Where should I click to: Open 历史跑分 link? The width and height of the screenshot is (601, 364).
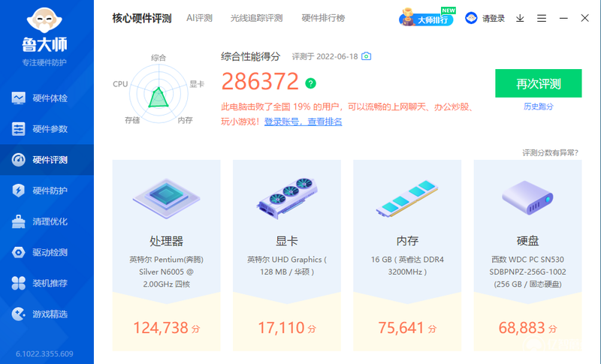[538, 107]
